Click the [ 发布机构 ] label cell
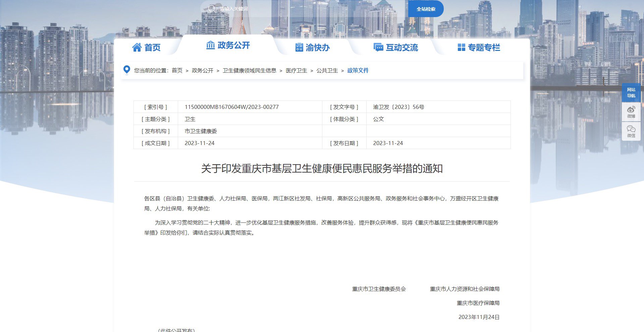Image resolution: width=644 pixels, height=332 pixels. coord(156,131)
